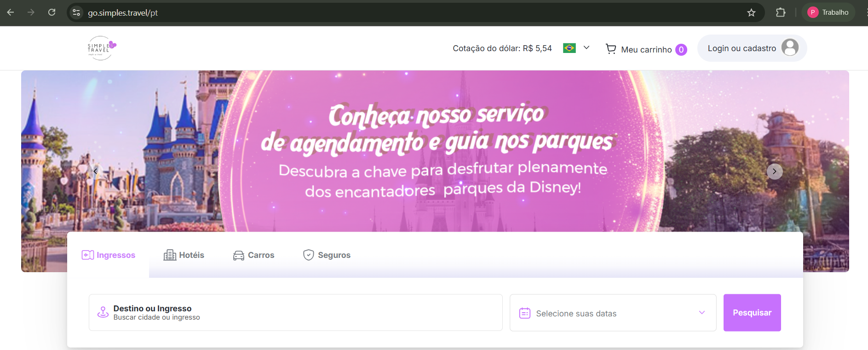Screen dimensions: 868x350
Task: Switch to the Hotéis tab
Action: point(184,255)
